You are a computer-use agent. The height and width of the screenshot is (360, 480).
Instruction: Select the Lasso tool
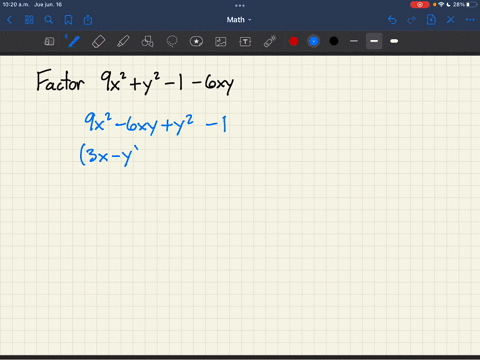click(172, 42)
